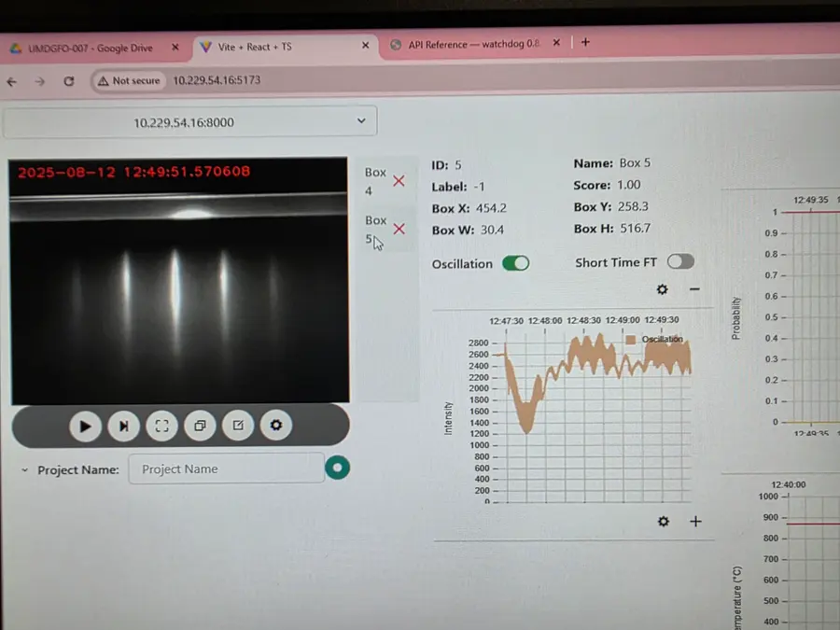Open settings gear below the oscillation chart
840x630 pixels.
[664, 521]
